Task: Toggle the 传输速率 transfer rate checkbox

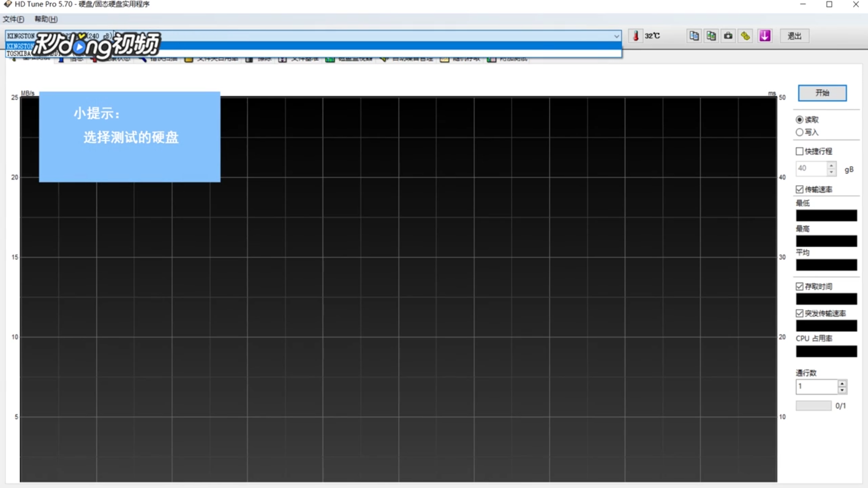Action: (799, 190)
